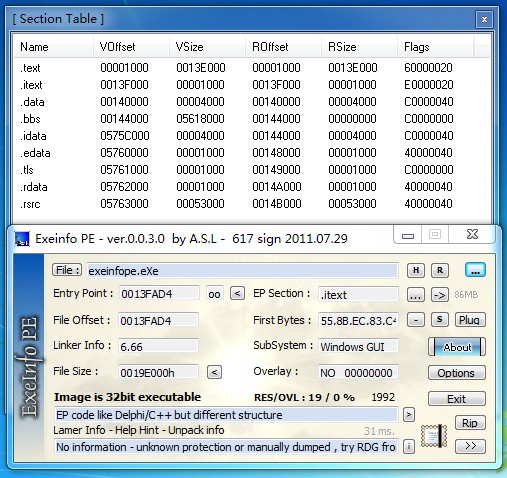Click the File Offset value field

coord(158,321)
